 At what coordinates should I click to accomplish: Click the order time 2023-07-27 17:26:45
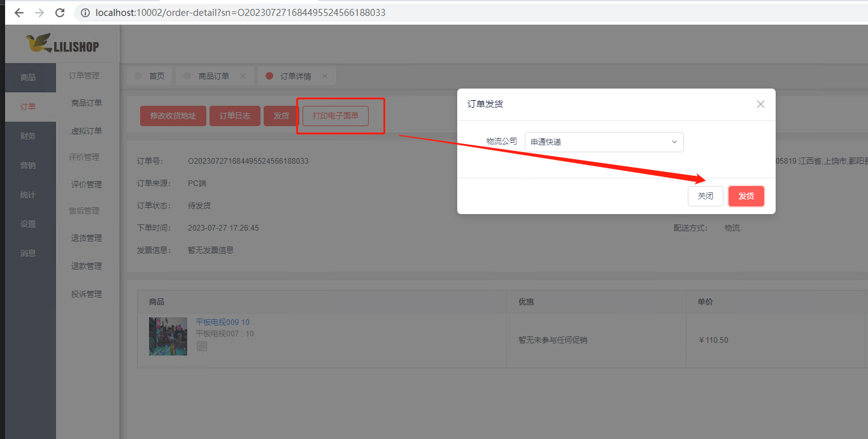[224, 228]
